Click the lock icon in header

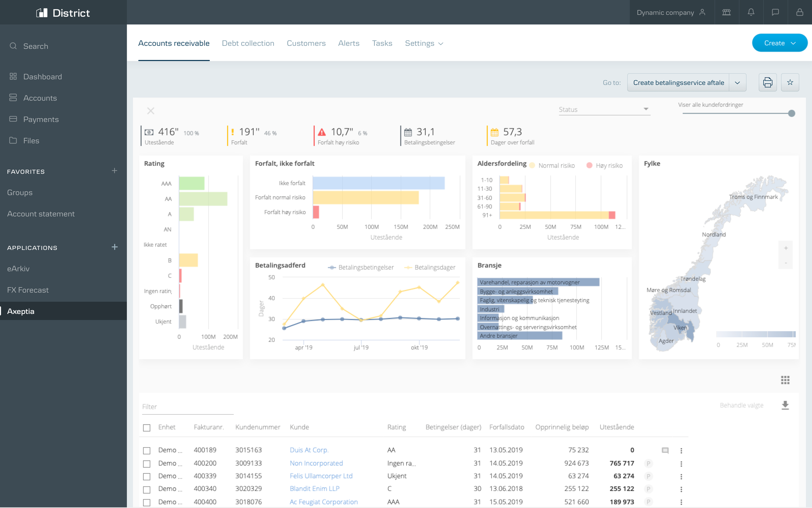coord(800,12)
